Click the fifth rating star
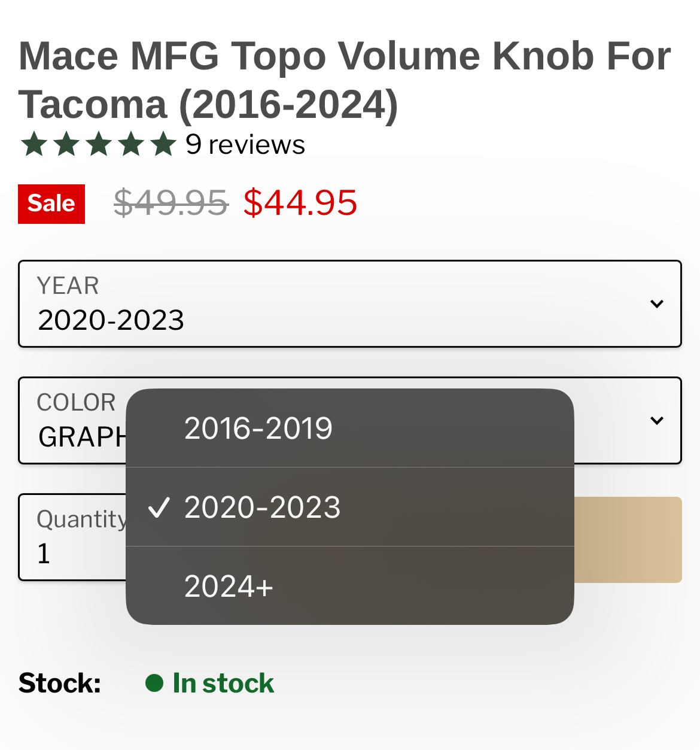Image resolution: width=700 pixels, height=750 pixels. [x=163, y=144]
